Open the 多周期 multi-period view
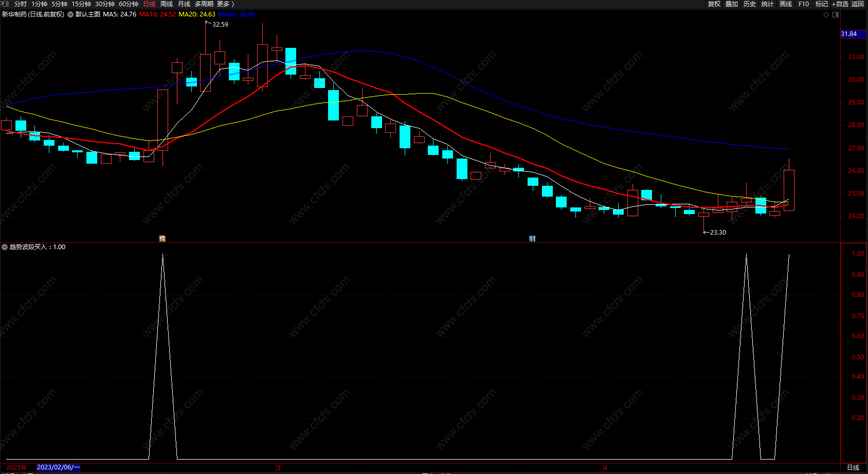The height and width of the screenshot is (474, 868). pos(204,4)
